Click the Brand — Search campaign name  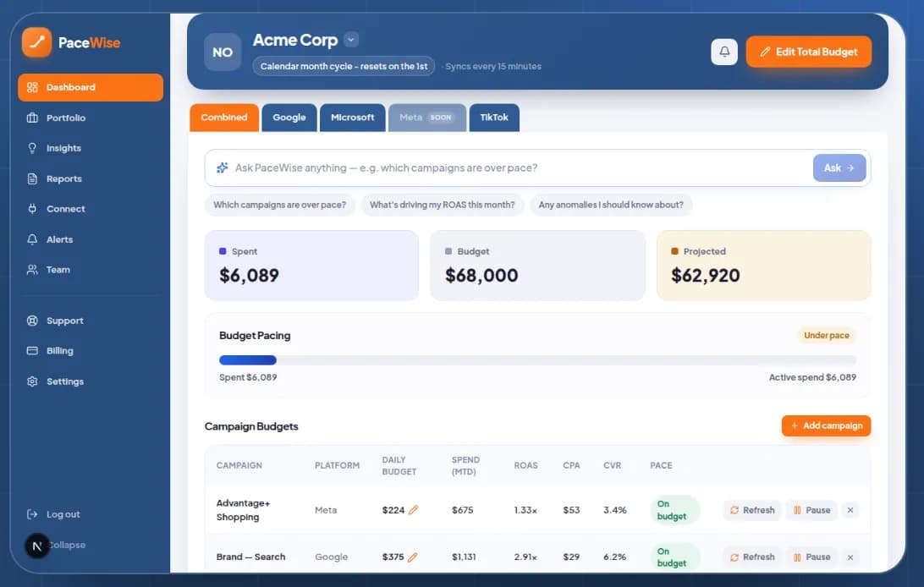(x=250, y=557)
